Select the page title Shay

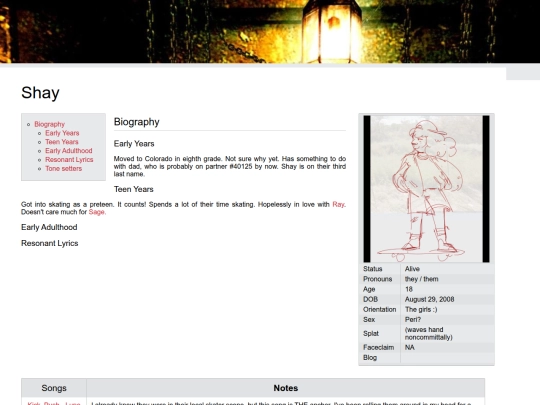(x=40, y=93)
